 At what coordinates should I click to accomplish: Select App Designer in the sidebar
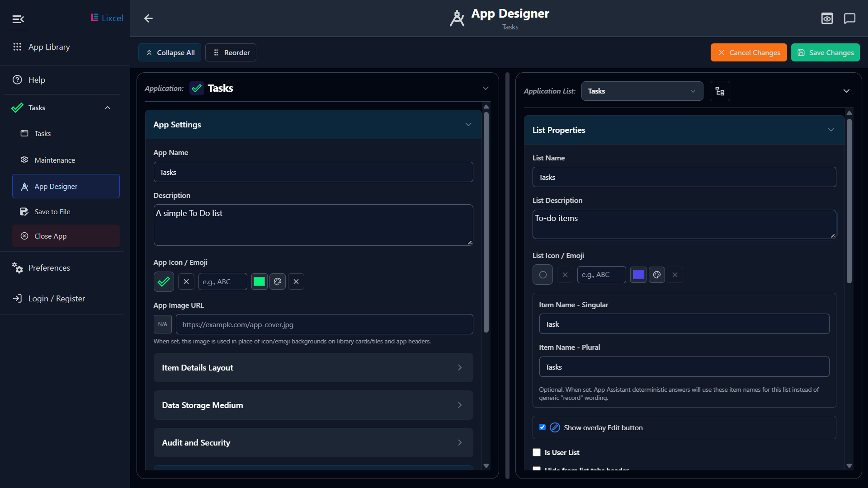[66, 186]
